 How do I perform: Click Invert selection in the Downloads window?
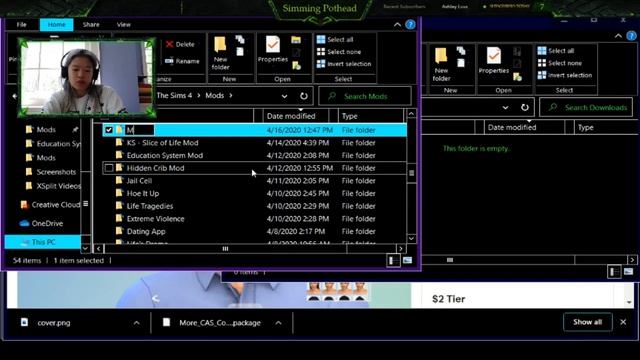pos(565,75)
